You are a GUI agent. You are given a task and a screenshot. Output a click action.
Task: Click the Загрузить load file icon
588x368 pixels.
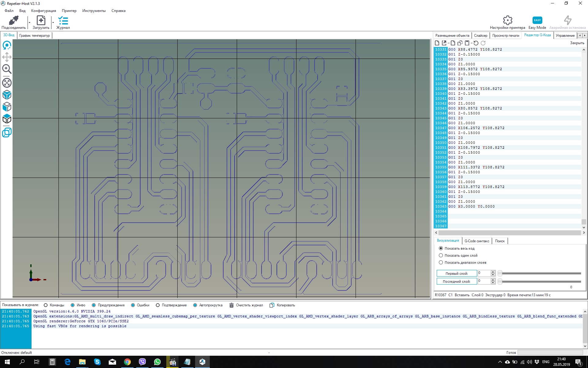[41, 21]
